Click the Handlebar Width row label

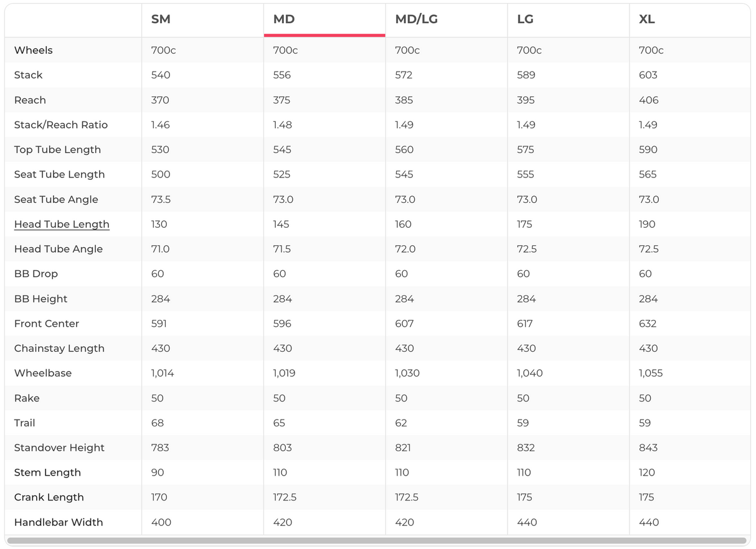(59, 522)
